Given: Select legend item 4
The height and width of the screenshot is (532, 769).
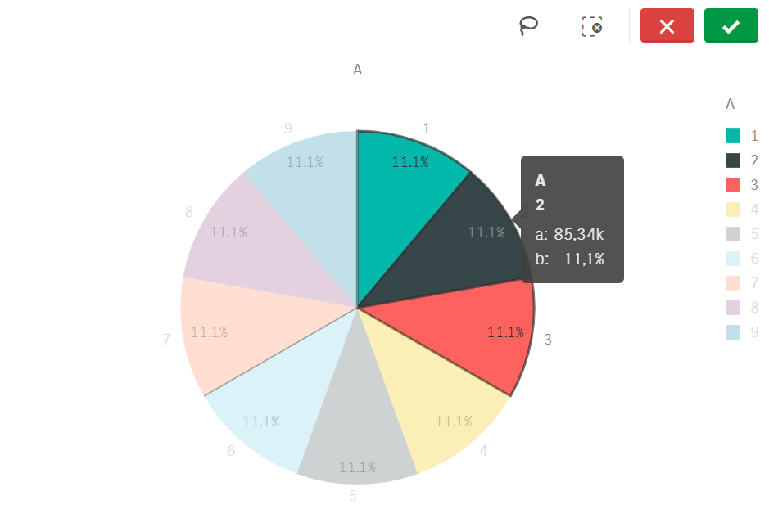Looking at the screenshot, I should click(x=742, y=210).
